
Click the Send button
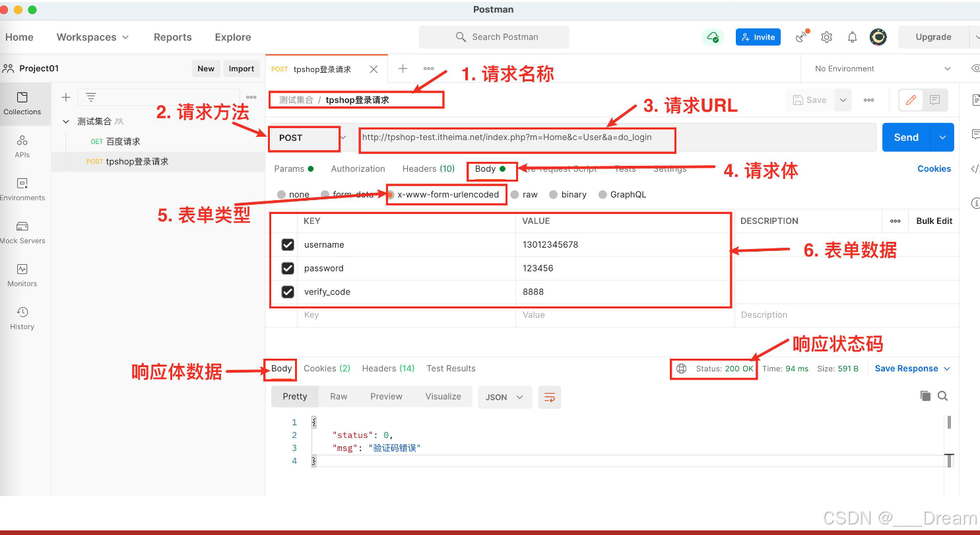[907, 137]
